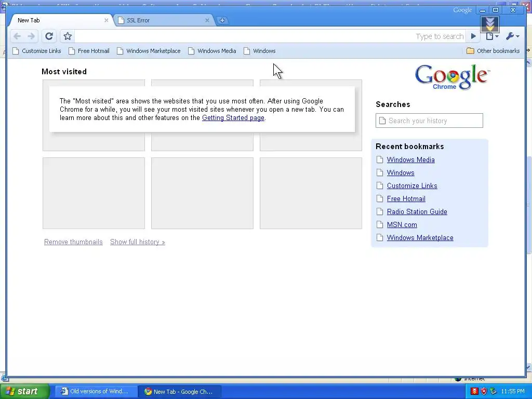Viewport: 532px width, 399px height.
Task: Open the page control menu
Action: (491, 36)
